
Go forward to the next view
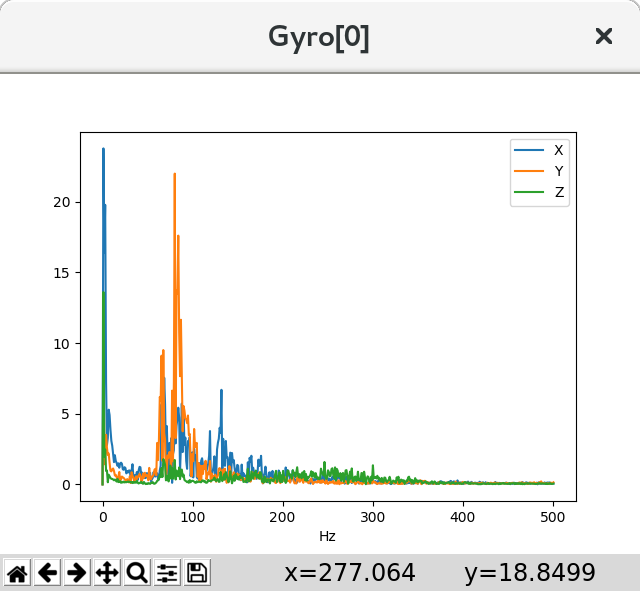(77, 573)
